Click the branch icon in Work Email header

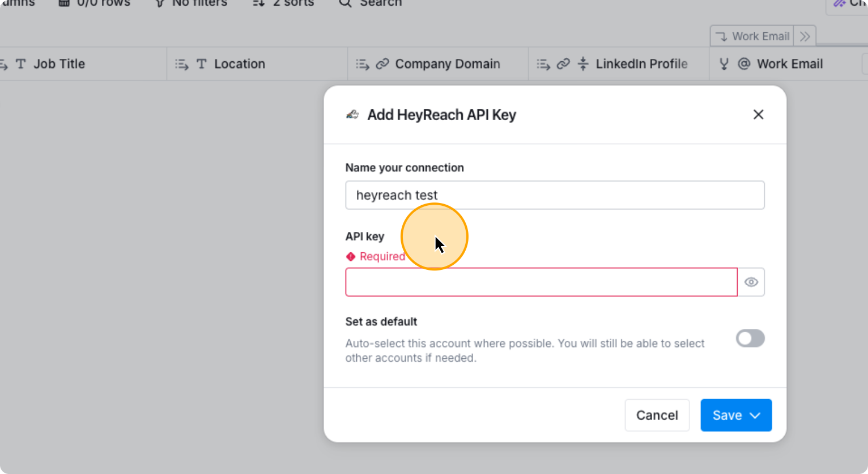(x=724, y=64)
